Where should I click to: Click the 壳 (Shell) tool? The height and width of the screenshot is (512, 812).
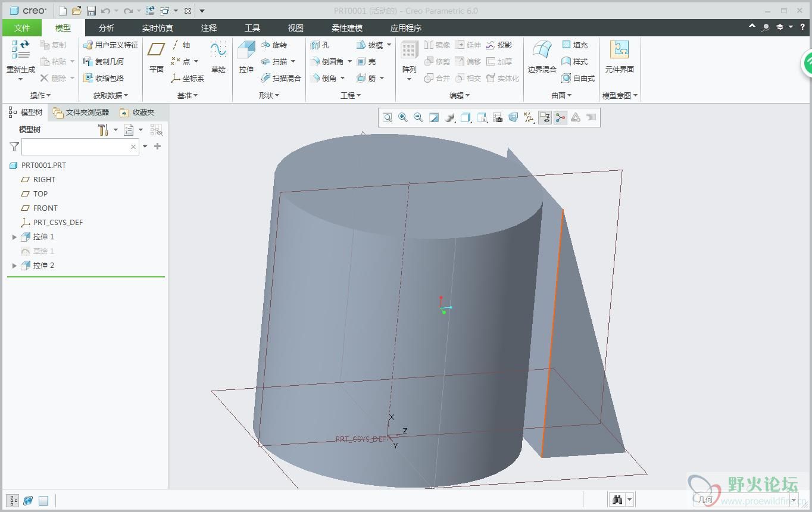pos(366,61)
